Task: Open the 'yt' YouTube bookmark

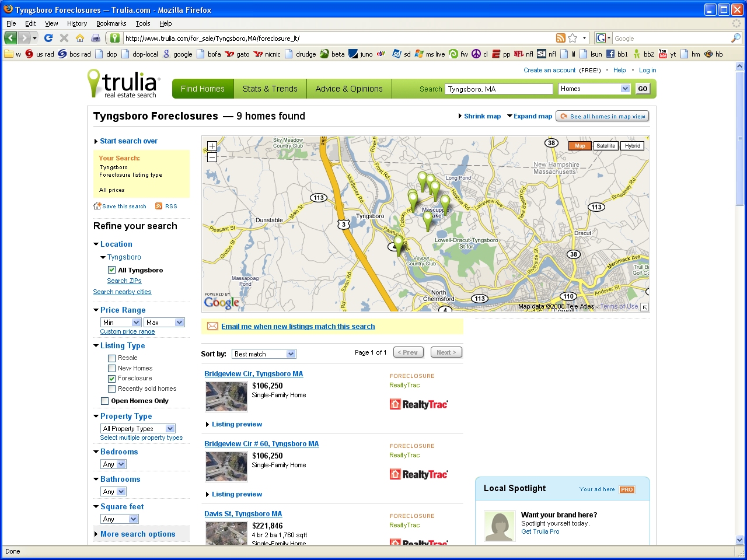Action: click(x=667, y=54)
